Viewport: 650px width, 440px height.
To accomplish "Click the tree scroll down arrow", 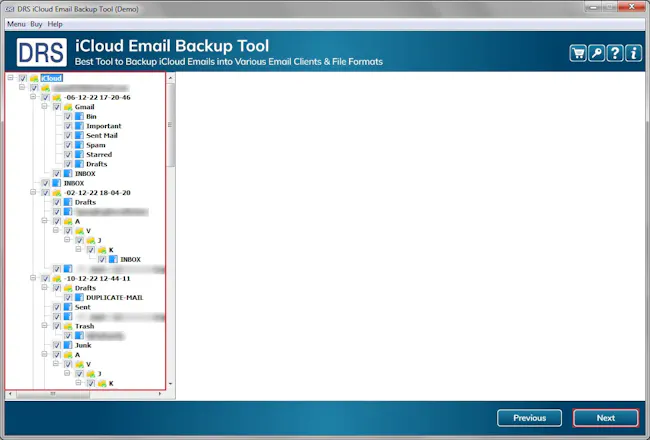I will (170, 384).
